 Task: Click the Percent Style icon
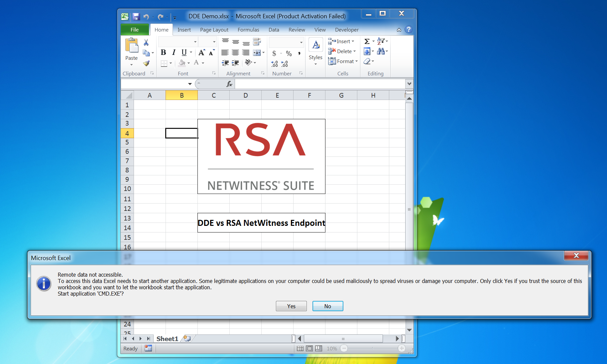[289, 53]
